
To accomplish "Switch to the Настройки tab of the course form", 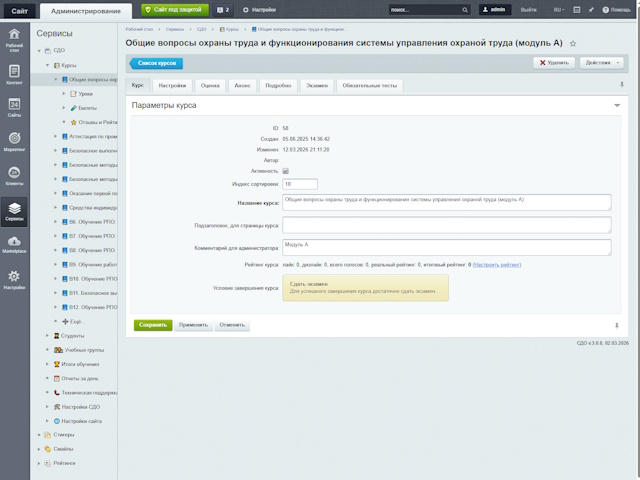I will (x=172, y=86).
